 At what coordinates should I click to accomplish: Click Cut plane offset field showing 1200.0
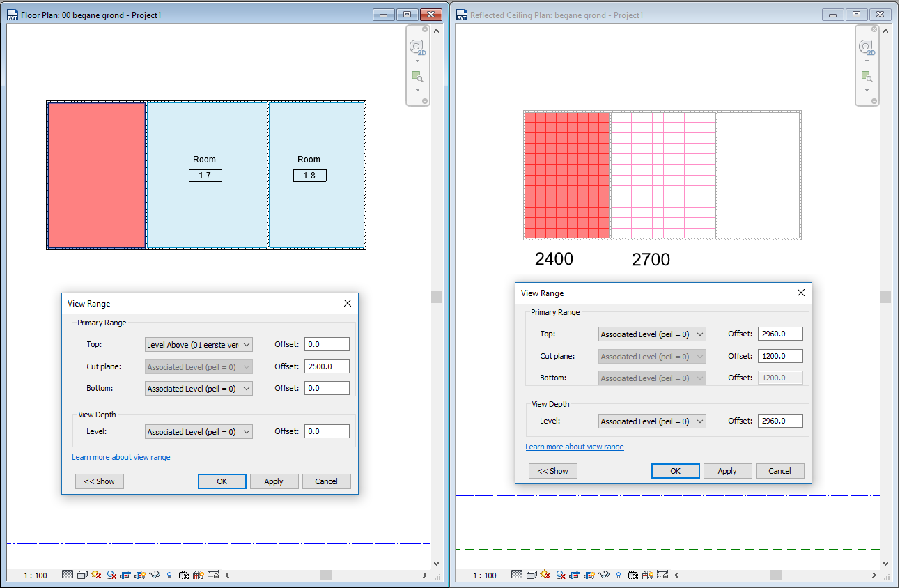tap(780, 356)
